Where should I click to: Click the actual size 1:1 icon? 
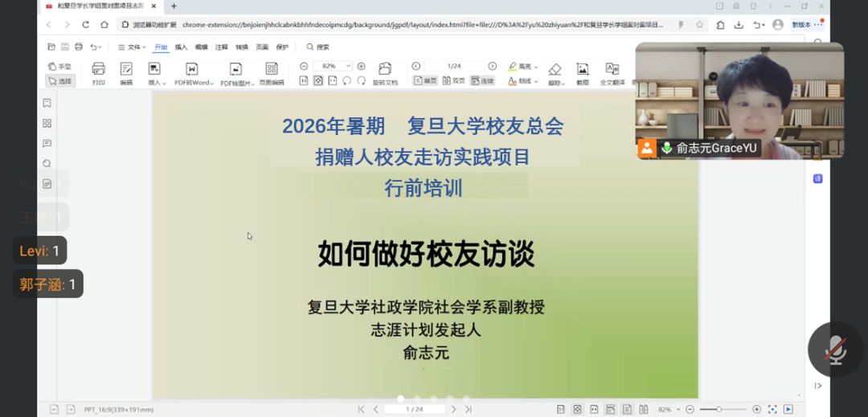(x=303, y=80)
